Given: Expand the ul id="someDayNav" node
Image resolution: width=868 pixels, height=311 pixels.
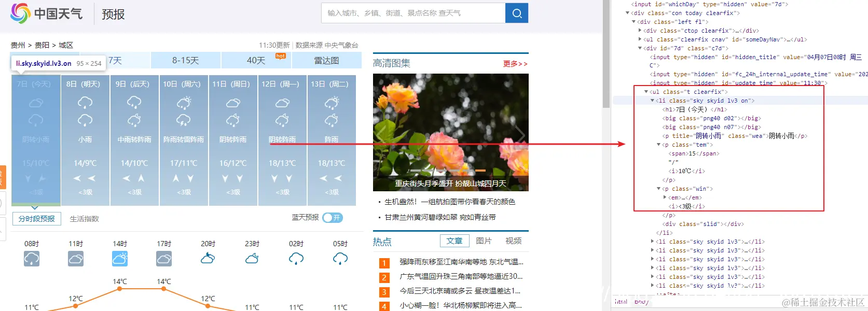Looking at the screenshot, I should (x=640, y=39).
